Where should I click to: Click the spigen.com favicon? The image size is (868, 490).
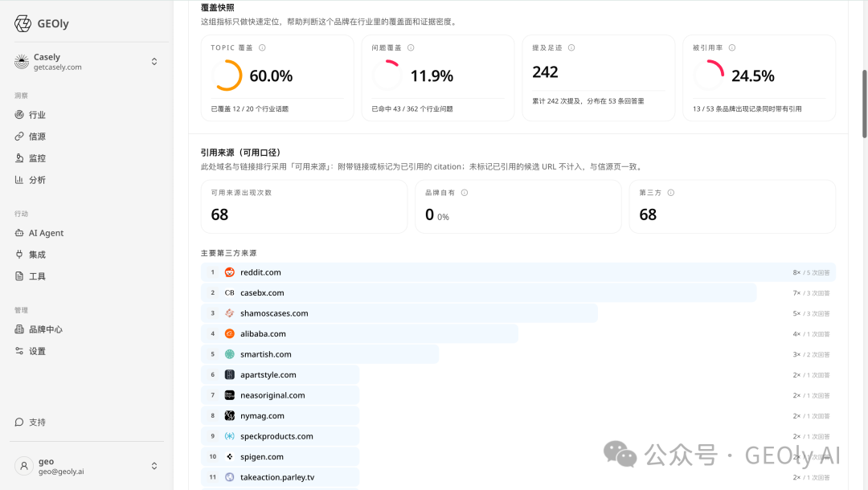230,456
